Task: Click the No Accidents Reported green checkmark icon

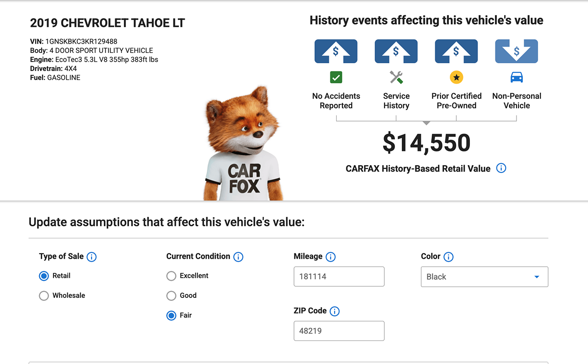Action: (336, 77)
